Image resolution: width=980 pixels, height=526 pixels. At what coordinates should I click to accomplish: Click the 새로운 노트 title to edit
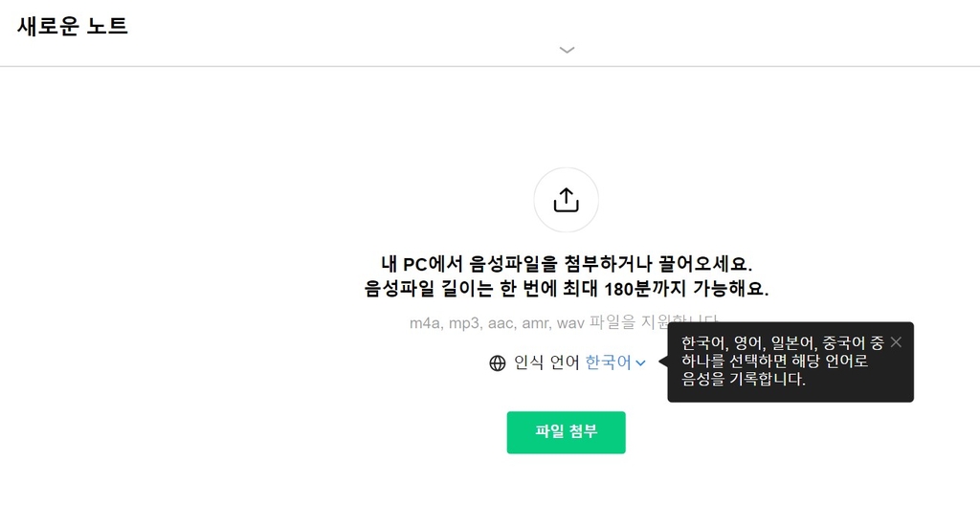coord(73,26)
